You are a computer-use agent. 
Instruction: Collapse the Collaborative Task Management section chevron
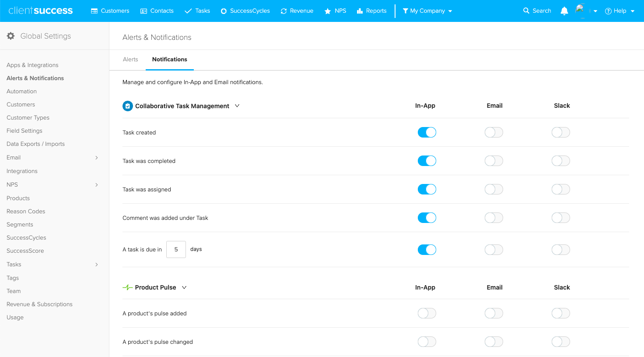(237, 106)
